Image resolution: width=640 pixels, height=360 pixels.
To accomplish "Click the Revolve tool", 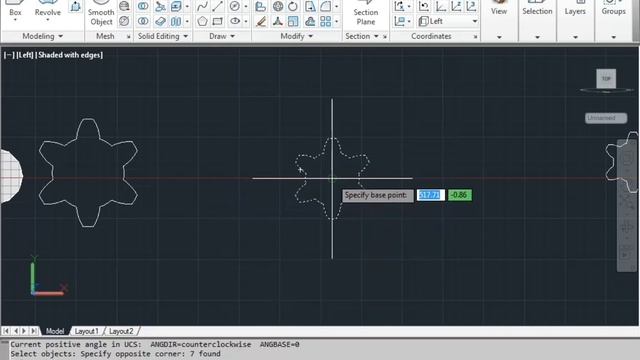I will pyautogui.click(x=47, y=11).
